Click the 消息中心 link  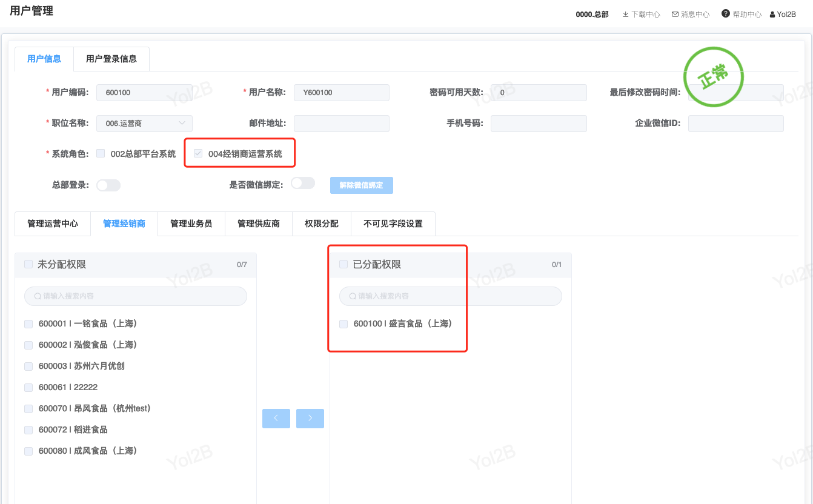pyautogui.click(x=695, y=14)
